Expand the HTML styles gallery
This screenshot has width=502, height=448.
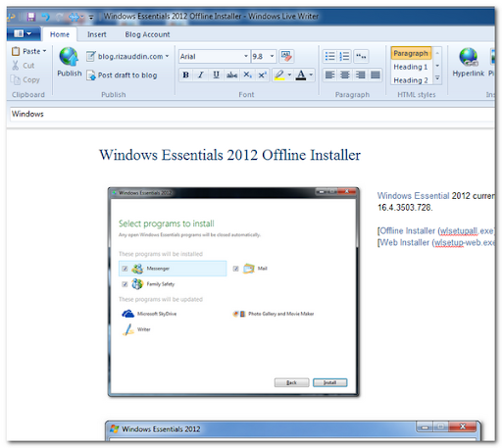click(x=437, y=78)
